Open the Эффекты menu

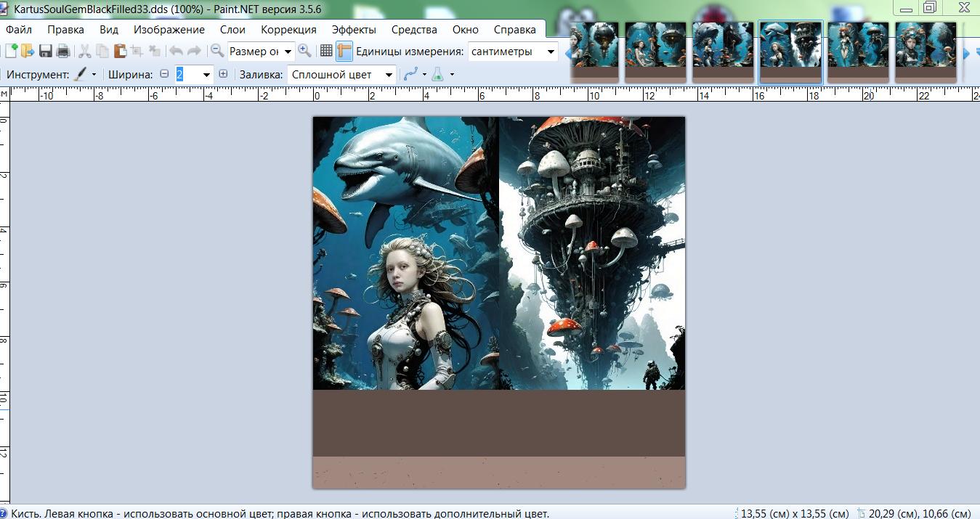pos(354,30)
